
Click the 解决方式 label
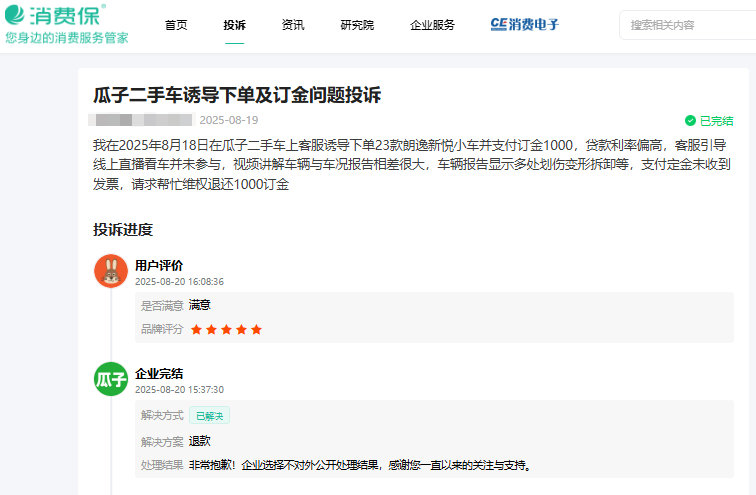tap(162, 415)
